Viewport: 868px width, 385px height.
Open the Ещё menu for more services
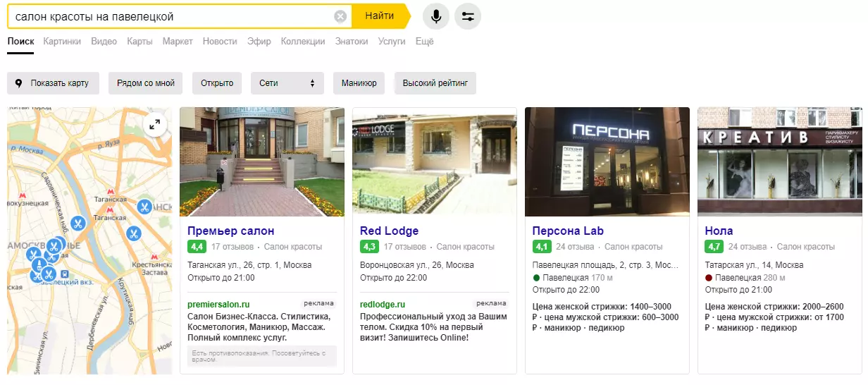[x=425, y=42]
